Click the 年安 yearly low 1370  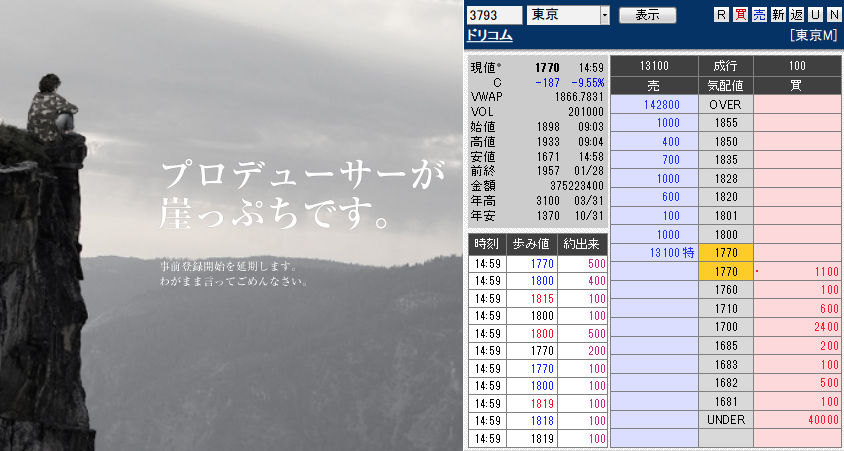[x=548, y=216]
